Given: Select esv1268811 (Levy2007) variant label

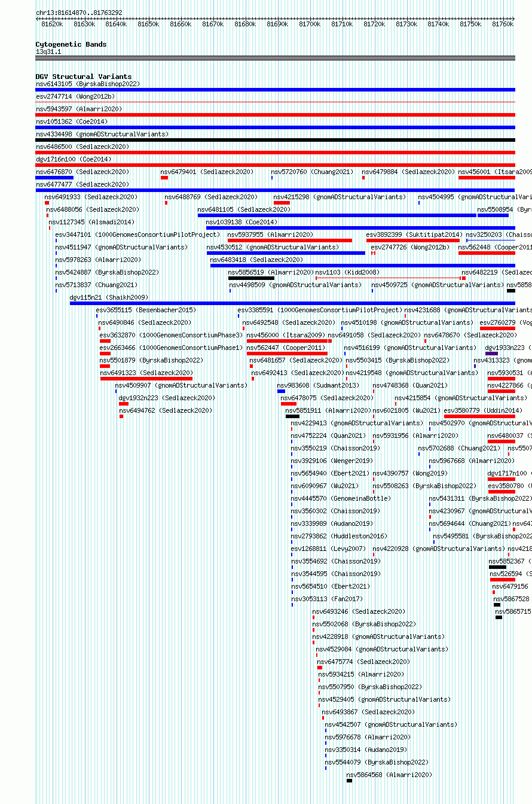Looking at the screenshot, I should (x=328, y=549).
